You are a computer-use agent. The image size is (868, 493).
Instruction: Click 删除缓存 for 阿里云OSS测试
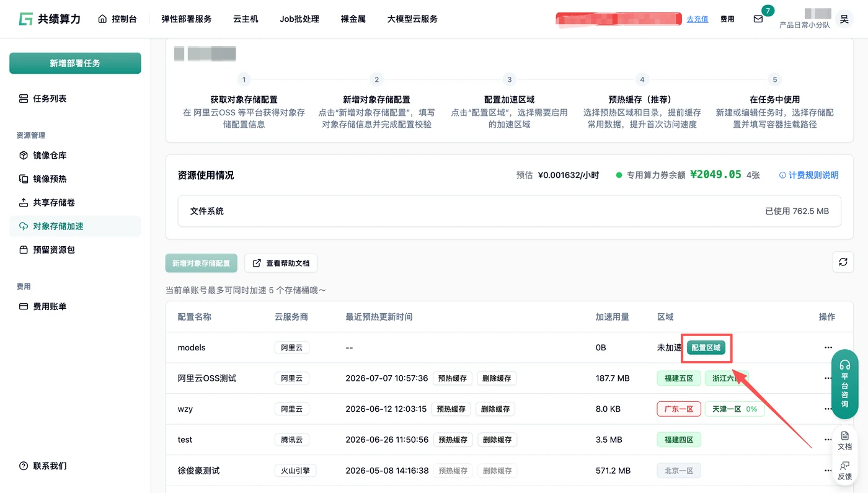497,378
